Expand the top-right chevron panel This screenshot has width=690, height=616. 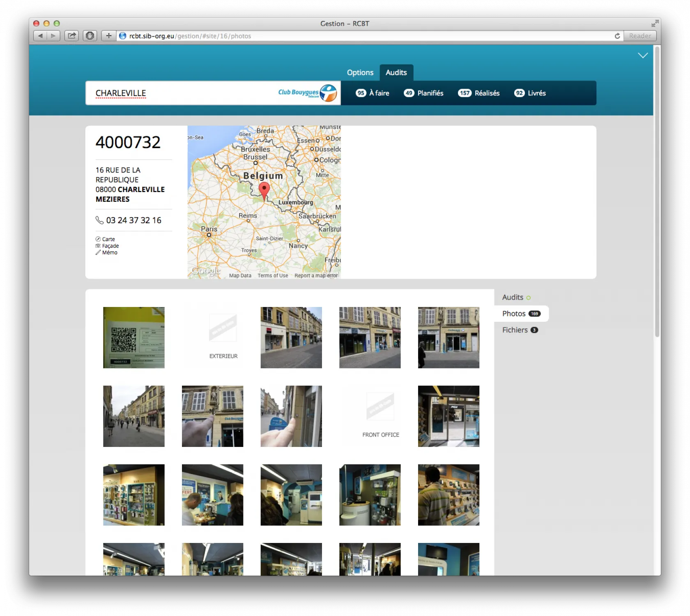(643, 55)
